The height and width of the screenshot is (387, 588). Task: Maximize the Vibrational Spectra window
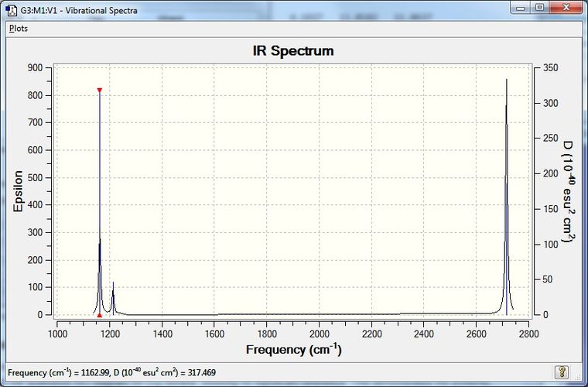pyautogui.click(x=539, y=8)
